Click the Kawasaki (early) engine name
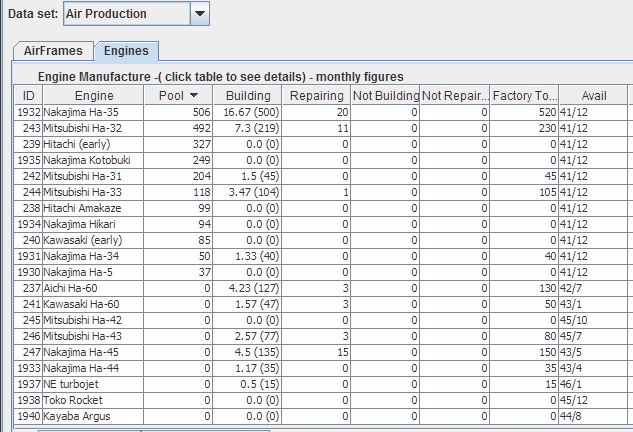 point(83,240)
